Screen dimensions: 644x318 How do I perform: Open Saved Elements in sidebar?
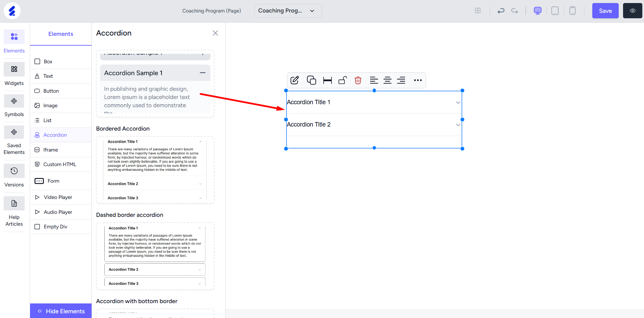pyautogui.click(x=14, y=140)
